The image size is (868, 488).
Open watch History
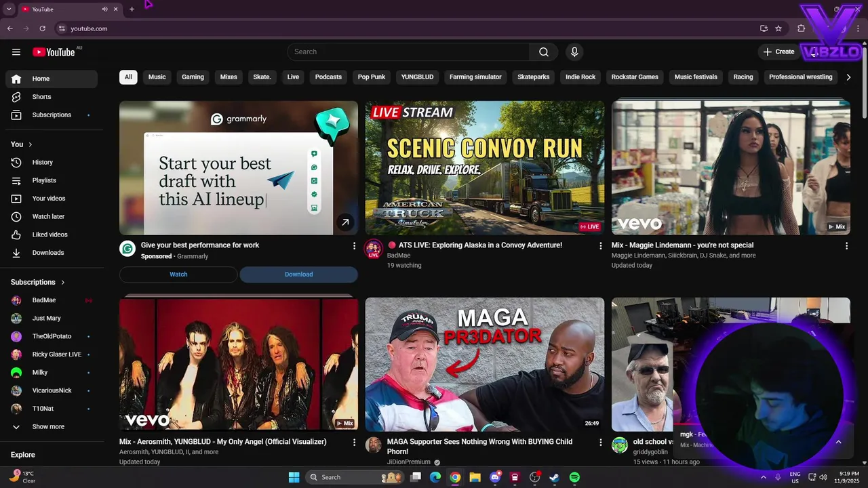[x=52, y=163]
